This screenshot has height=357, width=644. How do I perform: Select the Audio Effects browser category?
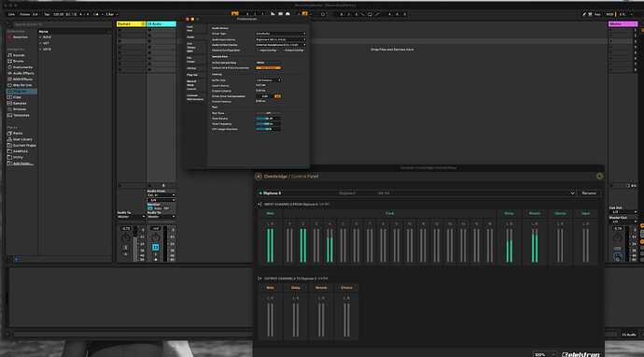[23, 73]
